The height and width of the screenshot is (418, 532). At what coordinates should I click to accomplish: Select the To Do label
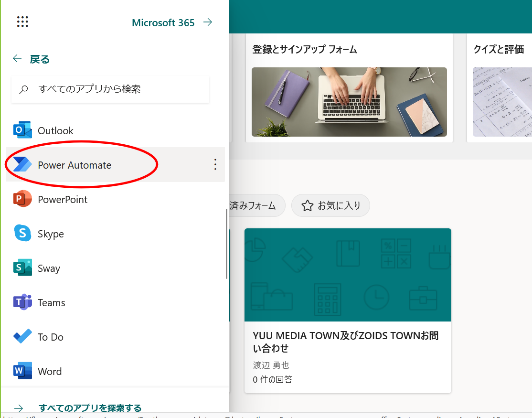point(51,337)
